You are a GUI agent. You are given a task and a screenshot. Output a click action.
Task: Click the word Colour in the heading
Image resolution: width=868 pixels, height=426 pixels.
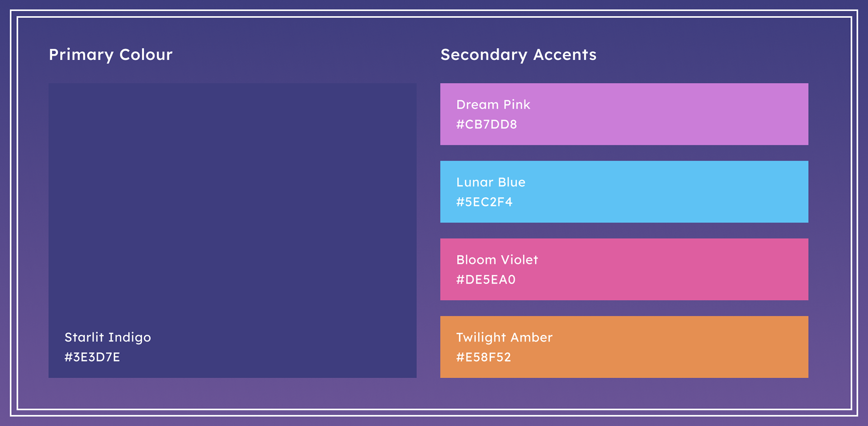click(146, 55)
